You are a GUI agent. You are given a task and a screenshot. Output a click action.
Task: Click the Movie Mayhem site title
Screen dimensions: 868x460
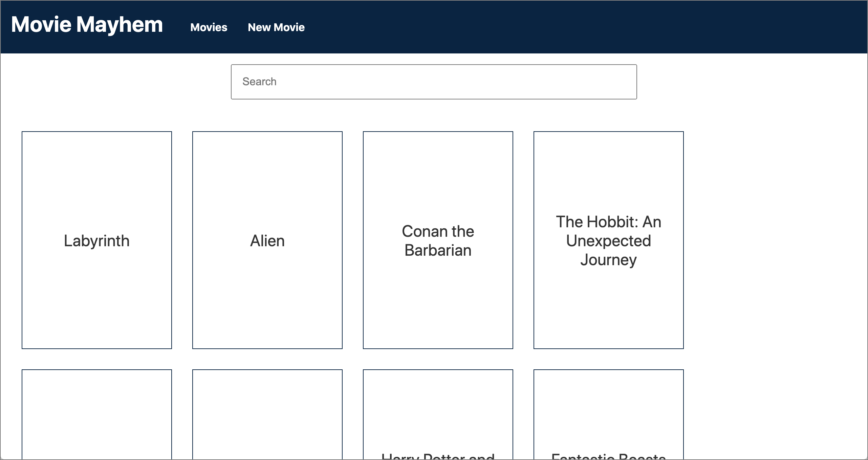point(87,25)
